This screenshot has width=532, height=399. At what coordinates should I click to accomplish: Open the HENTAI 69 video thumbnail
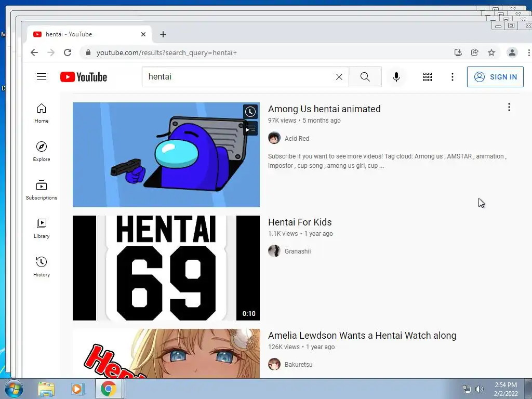coord(166,268)
